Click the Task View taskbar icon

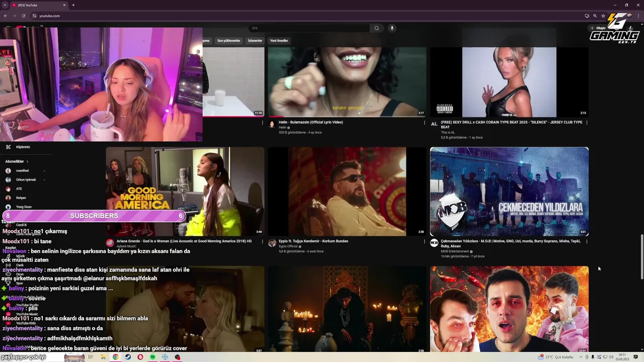tap(91, 357)
